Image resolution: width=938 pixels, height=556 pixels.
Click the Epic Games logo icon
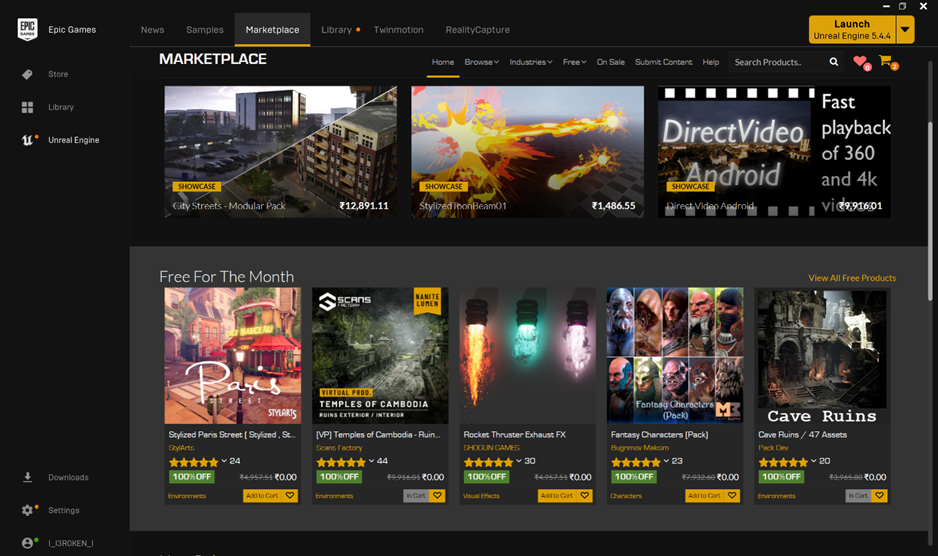28,29
